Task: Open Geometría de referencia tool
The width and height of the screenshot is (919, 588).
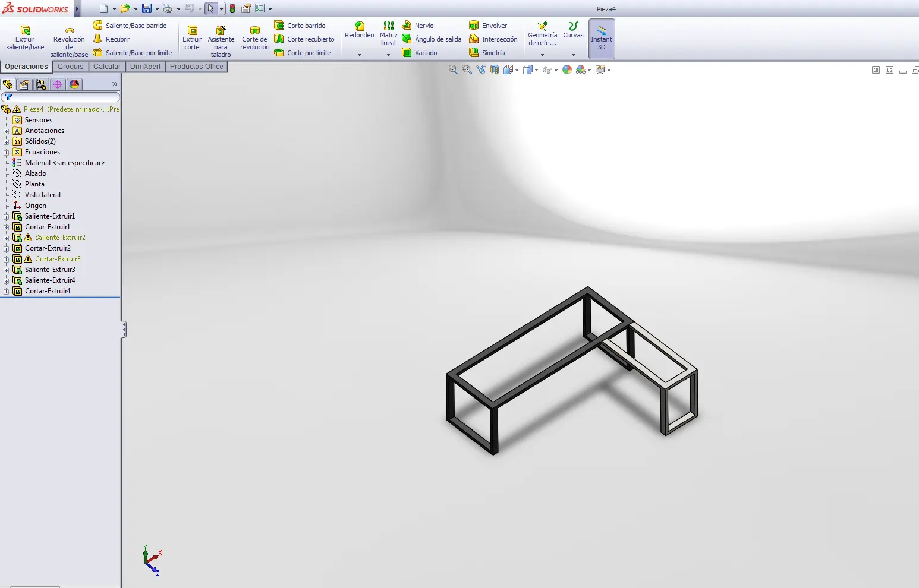Action: coord(542,34)
